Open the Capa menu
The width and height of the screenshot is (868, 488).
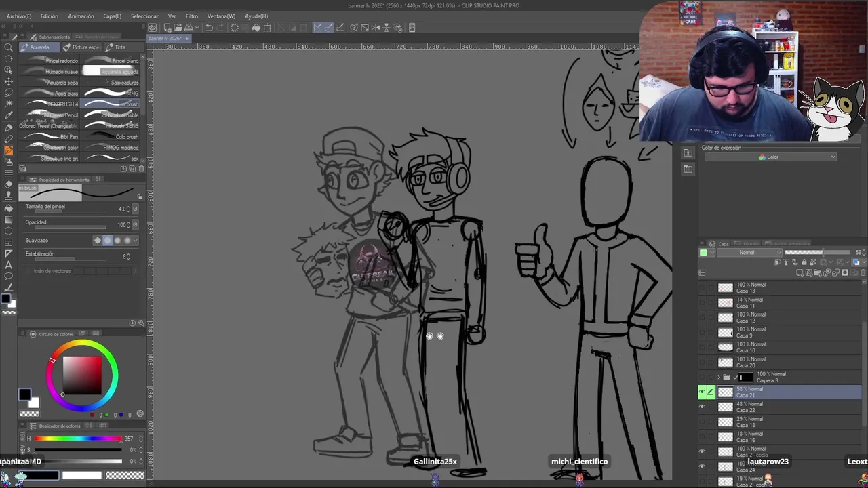[x=112, y=16]
